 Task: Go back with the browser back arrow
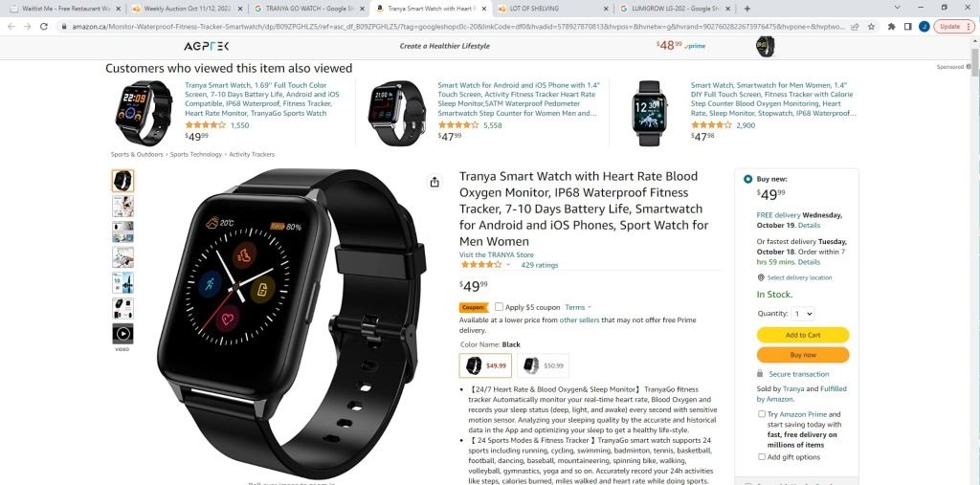11,26
